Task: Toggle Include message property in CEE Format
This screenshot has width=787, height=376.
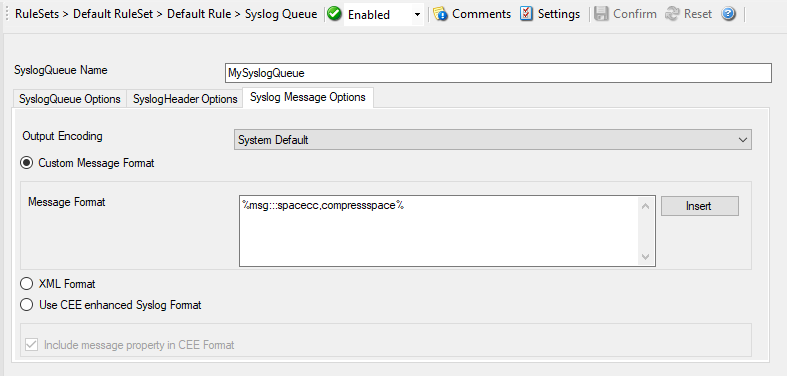Action: click(32, 345)
